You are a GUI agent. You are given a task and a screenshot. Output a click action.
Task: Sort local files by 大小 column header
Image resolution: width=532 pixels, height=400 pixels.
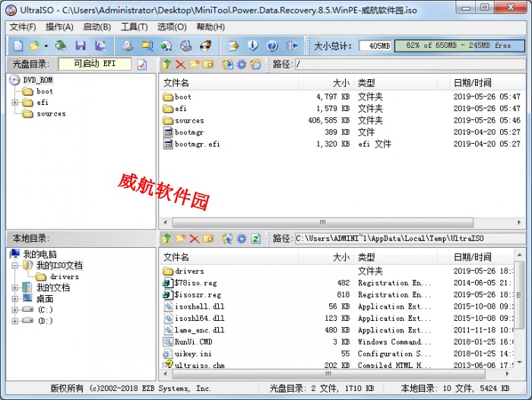point(326,257)
